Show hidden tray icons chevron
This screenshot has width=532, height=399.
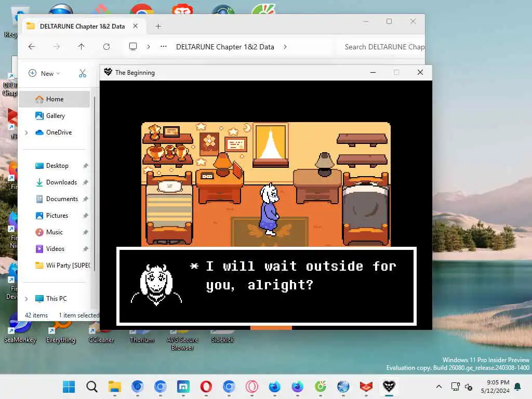coord(438,387)
